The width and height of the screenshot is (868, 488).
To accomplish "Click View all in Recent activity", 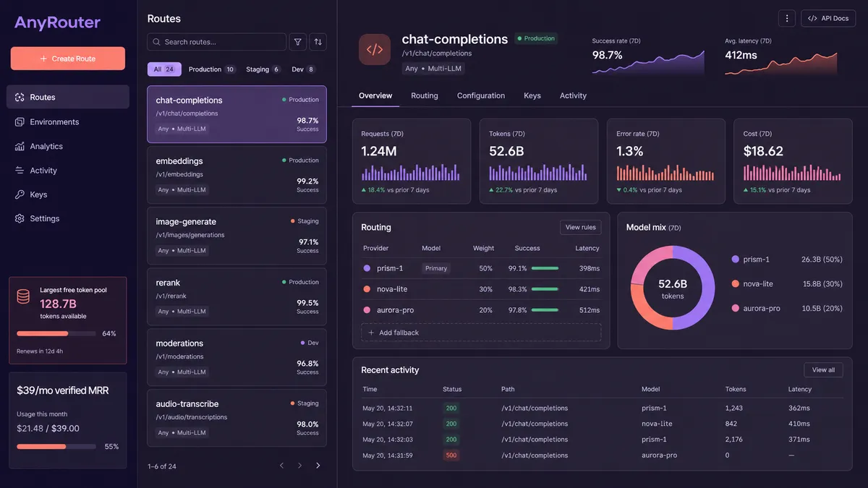I will tap(823, 369).
